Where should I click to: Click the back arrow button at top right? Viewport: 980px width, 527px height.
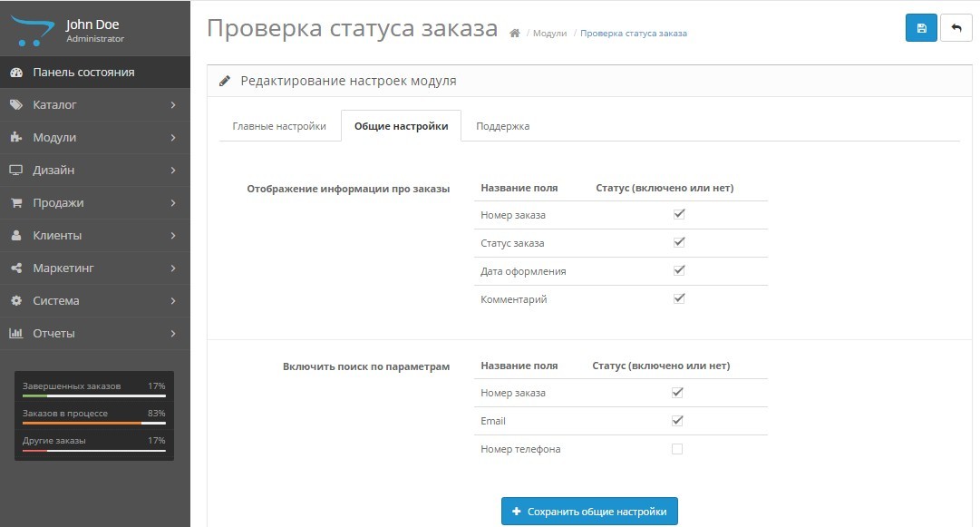pyautogui.click(x=956, y=28)
